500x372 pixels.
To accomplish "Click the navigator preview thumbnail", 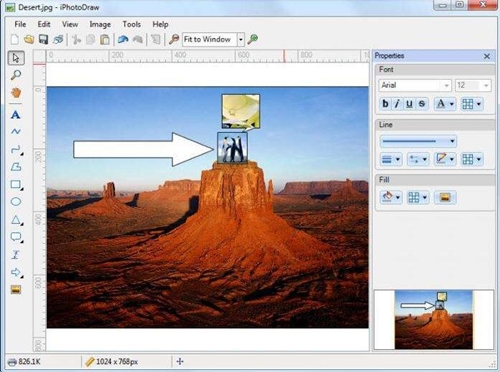I will [x=434, y=319].
